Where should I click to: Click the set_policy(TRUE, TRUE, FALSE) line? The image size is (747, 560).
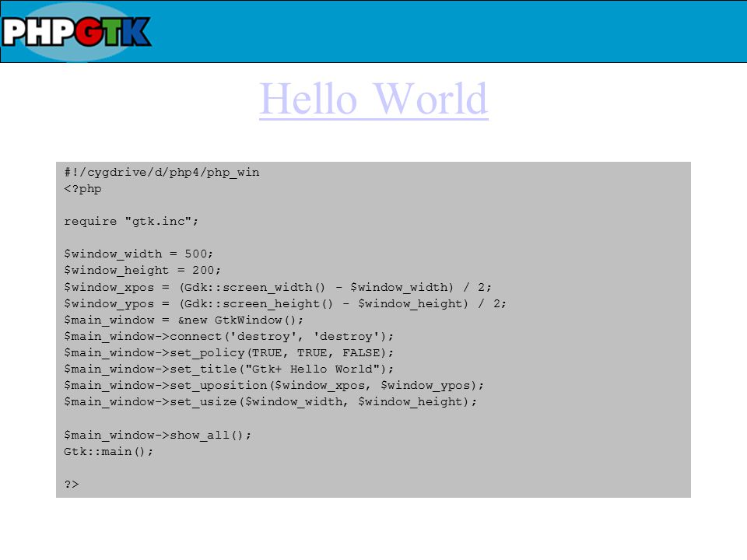tap(229, 353)
